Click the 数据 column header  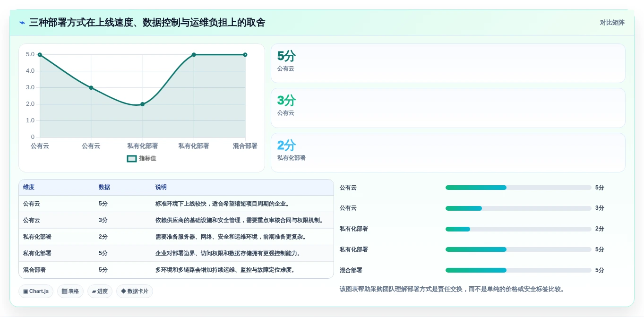[104, 187]
